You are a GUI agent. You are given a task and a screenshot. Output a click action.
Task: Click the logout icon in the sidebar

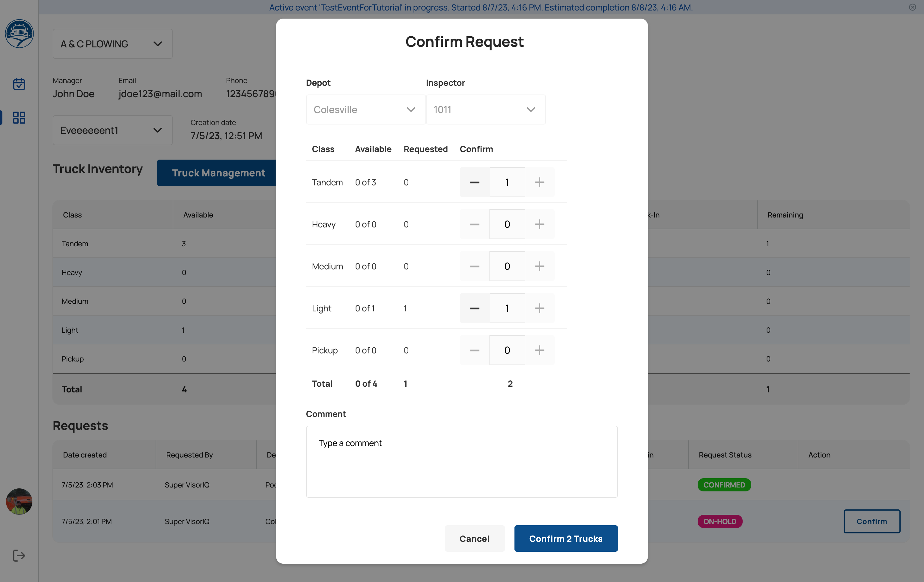[19, 556]
